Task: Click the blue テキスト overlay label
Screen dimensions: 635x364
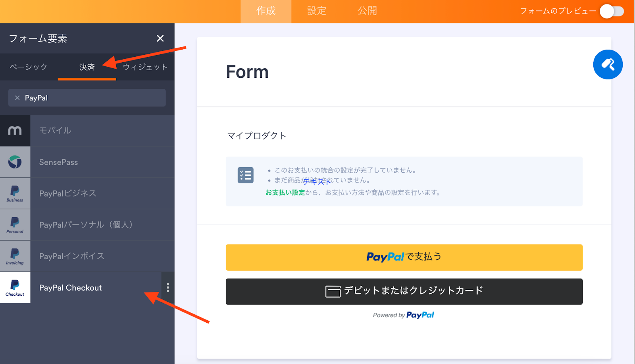Action: pos(316,182)
